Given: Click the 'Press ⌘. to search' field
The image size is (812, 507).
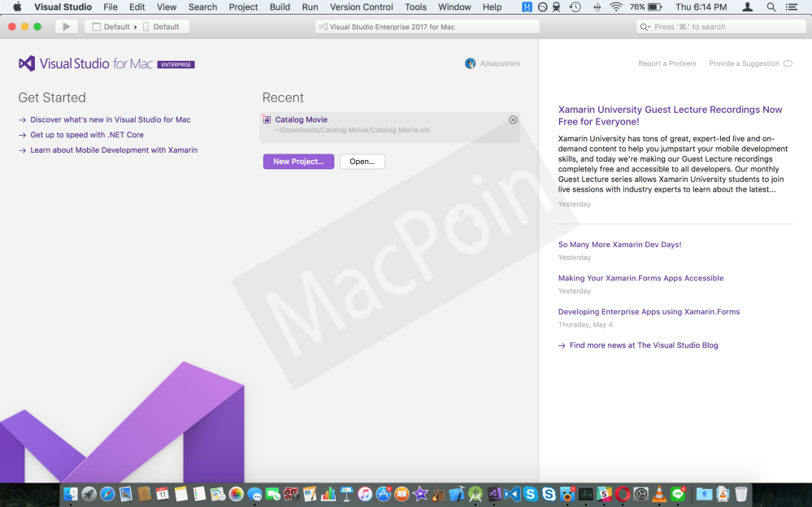Looking at the screenshot, I should pyautogui.click(x=725, y=27).
